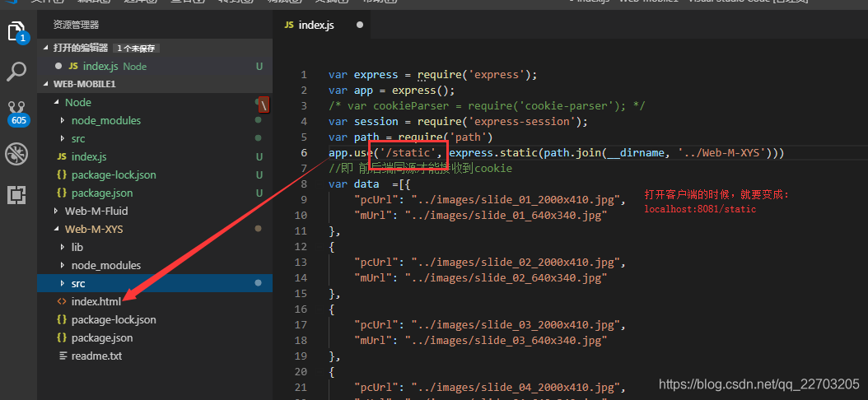Open package-lock.json below index.html
The width and height of the screenshot is (868, 400).
point(155,320)
